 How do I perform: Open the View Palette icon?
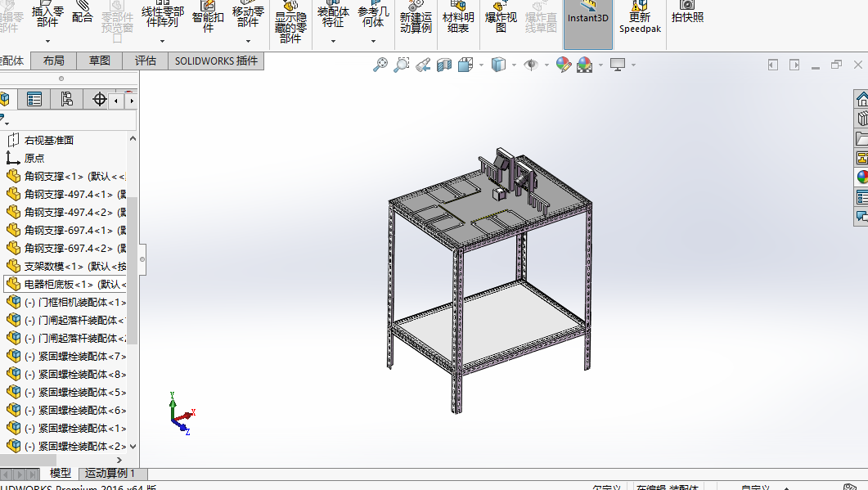(x=861, y=157)
